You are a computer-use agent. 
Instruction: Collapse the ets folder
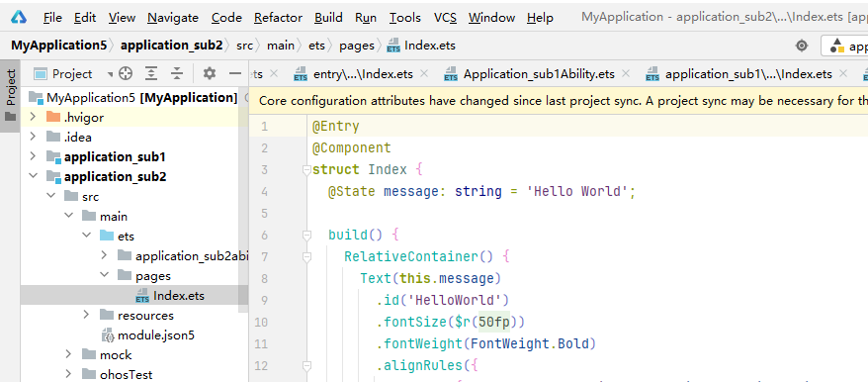(x=86, y=237)
